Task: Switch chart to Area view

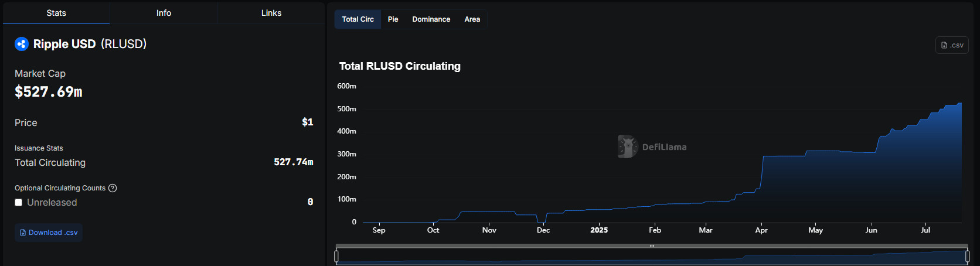Action: click(x=472, y=19)
